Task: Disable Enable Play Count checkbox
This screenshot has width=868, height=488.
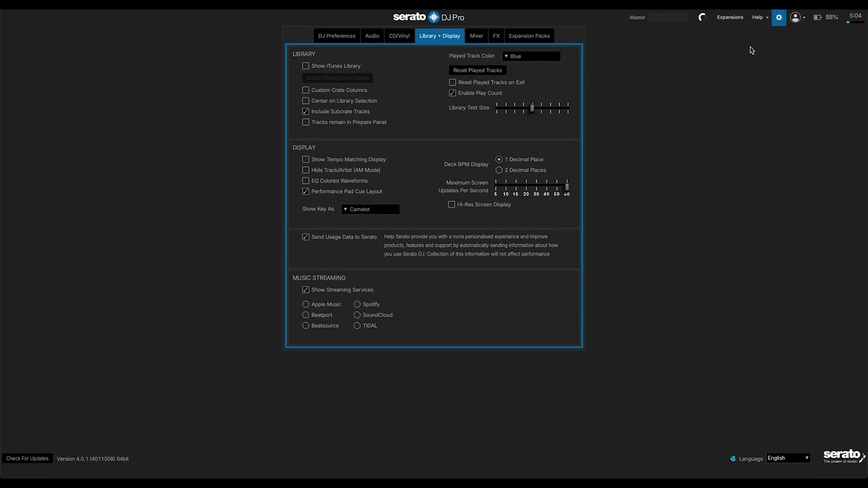Action: tap(452, 93)
